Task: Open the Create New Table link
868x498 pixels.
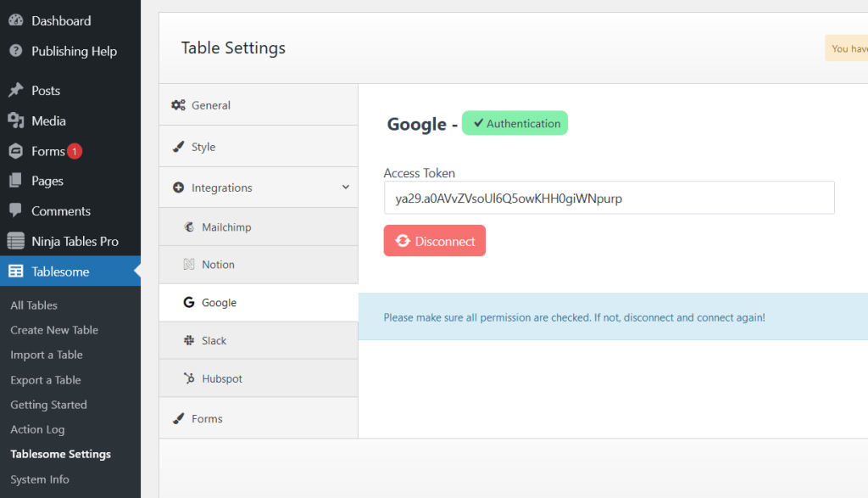Action: click(x=55, y=329)
